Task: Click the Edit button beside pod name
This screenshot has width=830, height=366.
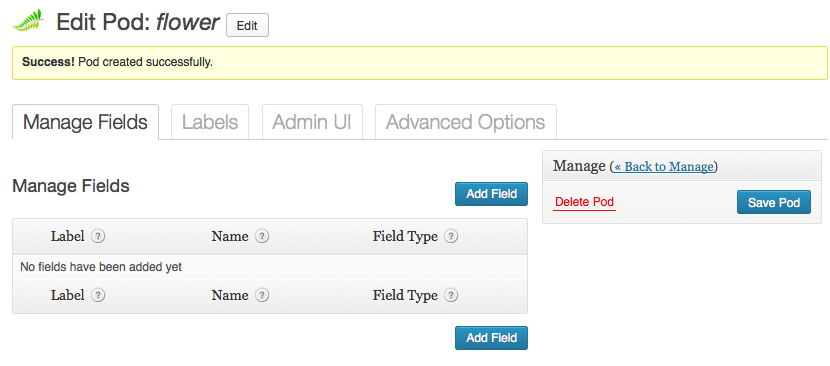Action: tap(247, 25)
